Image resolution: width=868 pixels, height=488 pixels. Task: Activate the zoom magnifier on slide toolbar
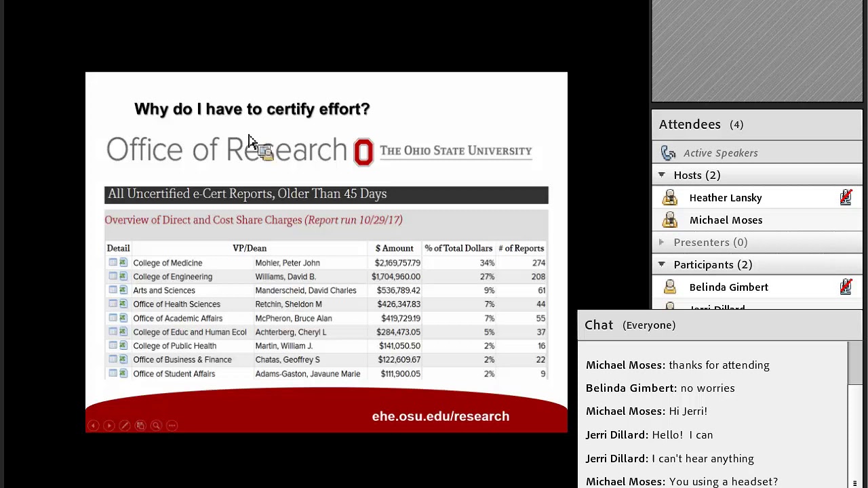(156, 426)
